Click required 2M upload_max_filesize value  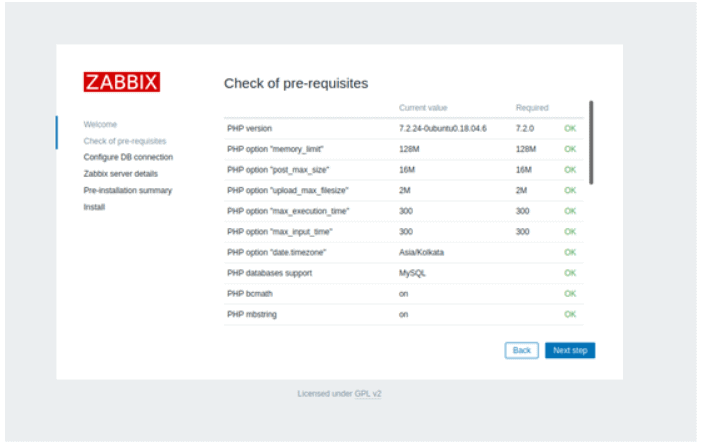(521, 190)
